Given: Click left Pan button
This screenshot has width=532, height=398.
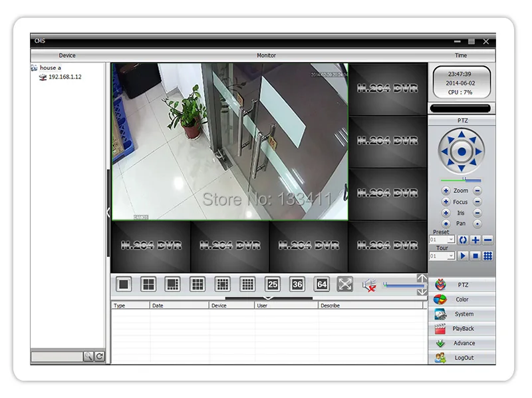Looking at the screenshot, I should 446,224.
